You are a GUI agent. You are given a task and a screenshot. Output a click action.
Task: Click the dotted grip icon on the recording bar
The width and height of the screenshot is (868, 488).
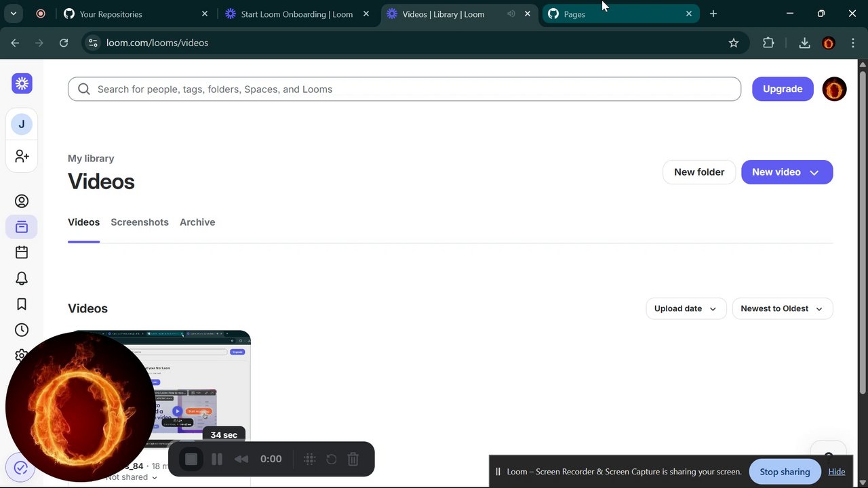tap(310, 459)
